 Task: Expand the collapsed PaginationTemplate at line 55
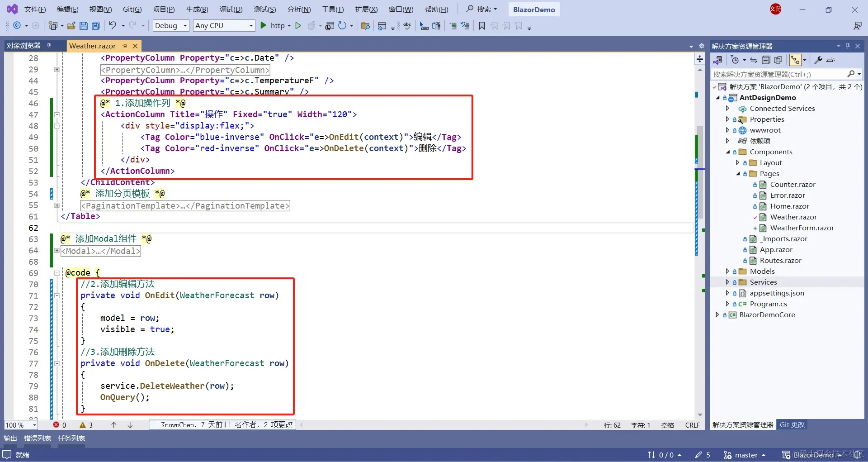pos(57,205)
